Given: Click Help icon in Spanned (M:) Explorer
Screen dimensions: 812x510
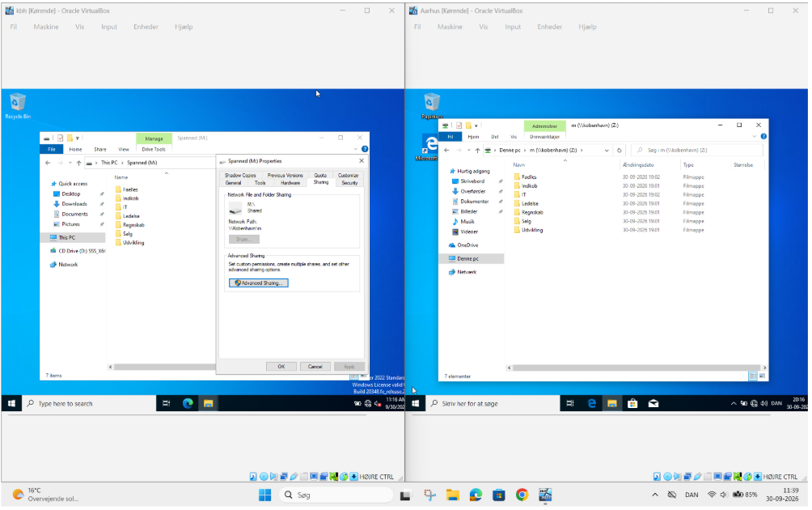Looking at the screenshot, I should tap(365, 149).
